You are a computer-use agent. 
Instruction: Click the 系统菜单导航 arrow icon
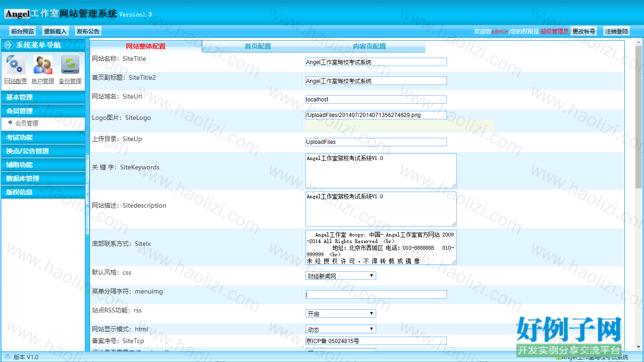click(x=8, y=45)
